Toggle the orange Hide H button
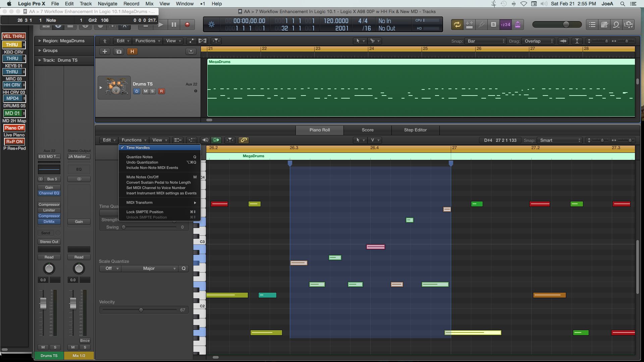 [x=132, y=52]
